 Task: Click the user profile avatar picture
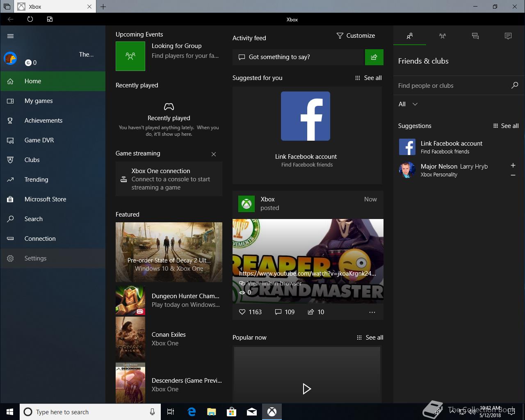click(10, 58)
